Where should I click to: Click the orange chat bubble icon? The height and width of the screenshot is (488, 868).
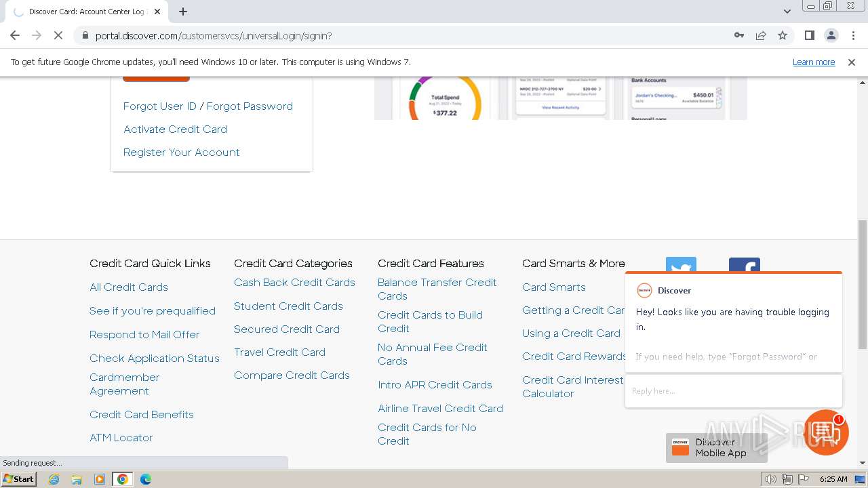click(825, 432)
